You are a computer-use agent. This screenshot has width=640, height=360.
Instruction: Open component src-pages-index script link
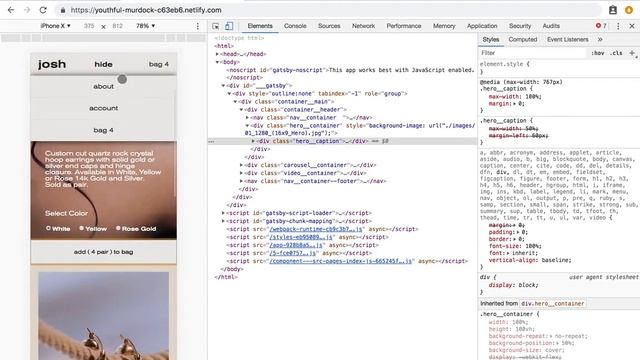(x=341, y=261)
